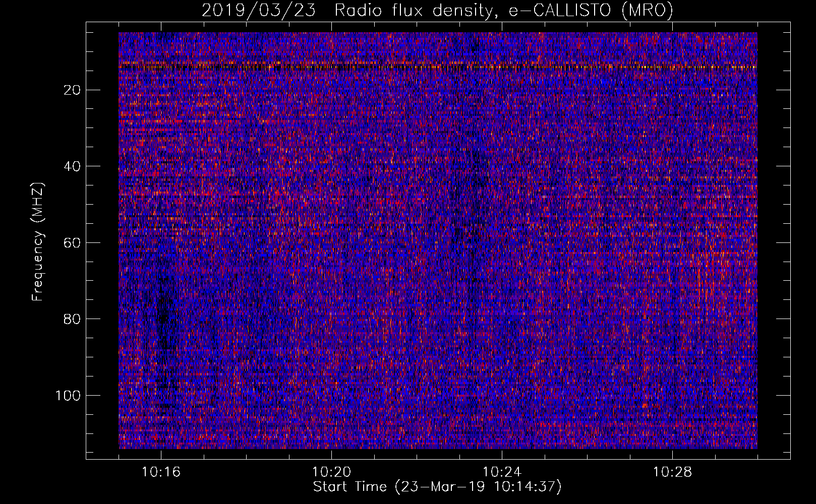Click the plot title "Radio flux density, e-CALLISTO (MRO)"

(x=503, y=10)
